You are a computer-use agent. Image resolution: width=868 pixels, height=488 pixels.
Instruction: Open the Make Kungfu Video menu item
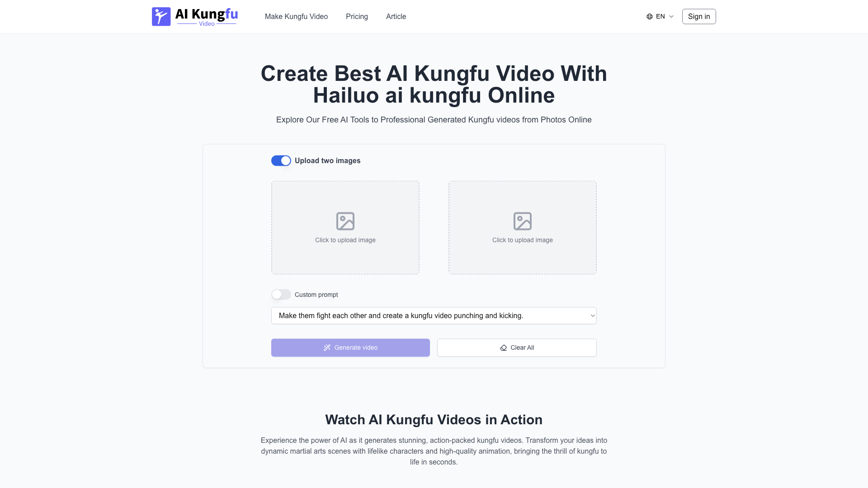(x=296, y=16)
